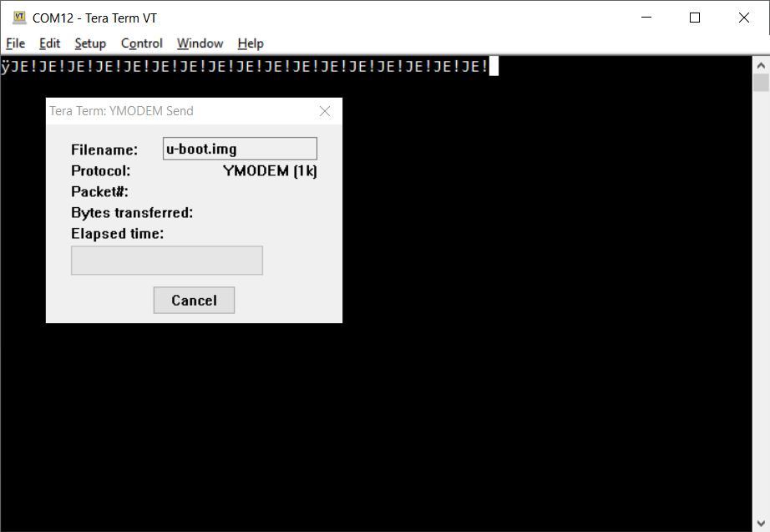This screenshot has height=532, width=770.
Task: Open the File menu
Action: [x=15, y=43]
